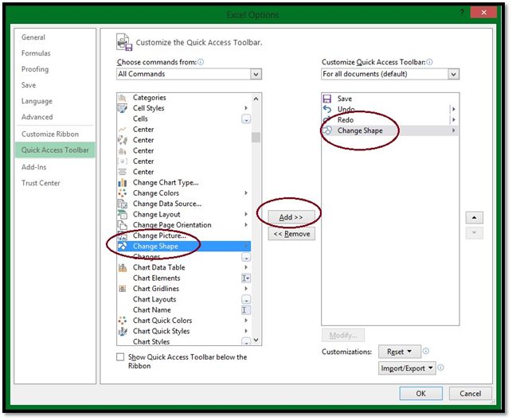
Task: Click the Change Data Source icon
Action: click(x=123, y=204)
